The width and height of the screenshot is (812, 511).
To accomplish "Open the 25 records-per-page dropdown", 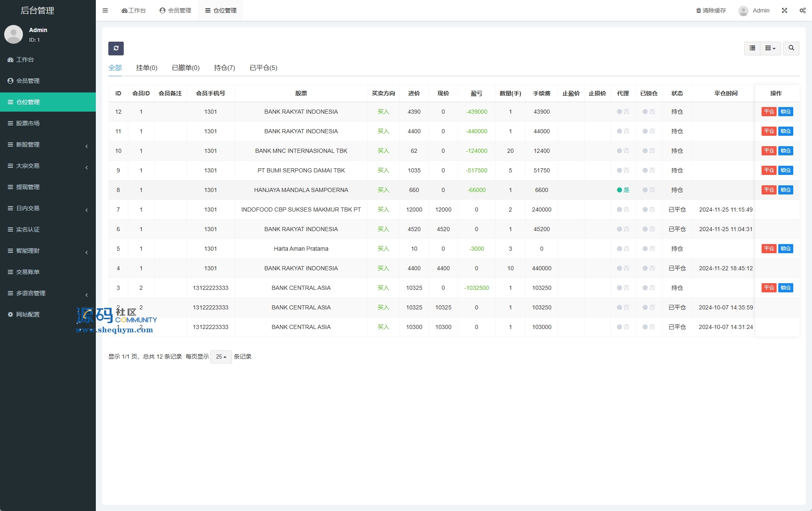I will pyautogui.click(x=221, y=357).
